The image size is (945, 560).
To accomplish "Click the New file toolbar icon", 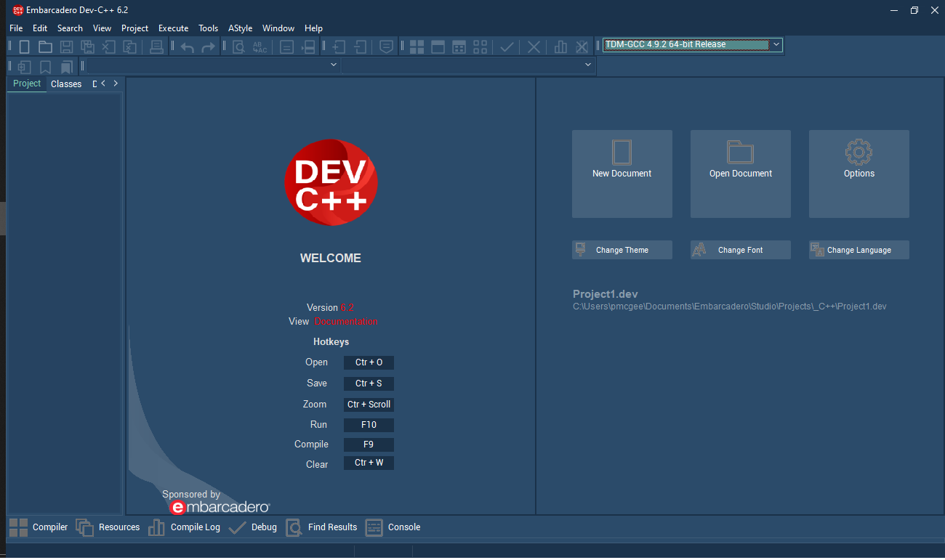I will click(24, 47).
